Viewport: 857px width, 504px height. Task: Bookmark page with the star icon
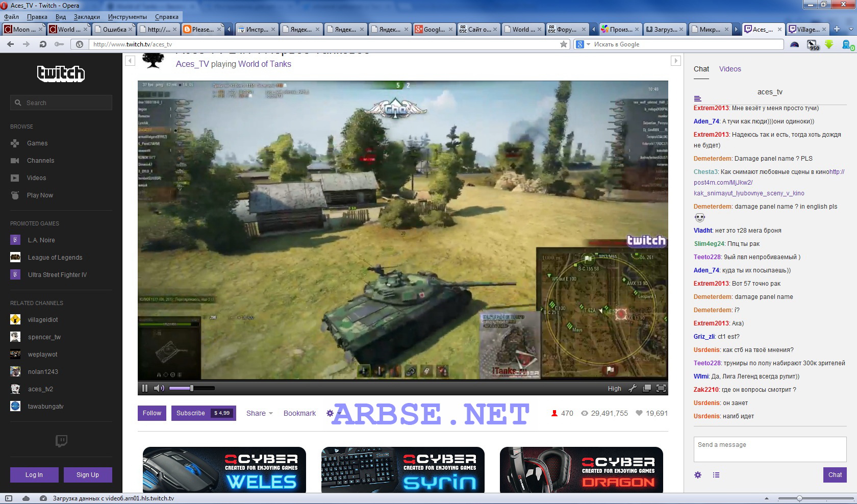[x=564, y=44]
